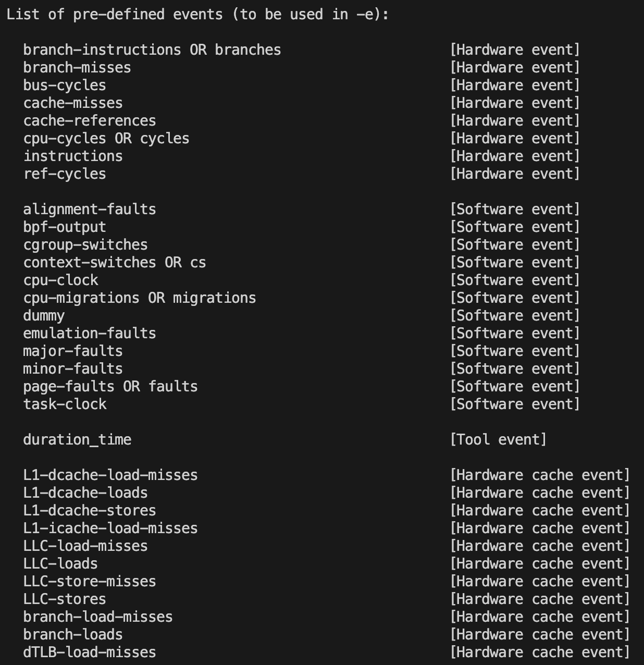Click the bpf-output event entry
Image resolution: width=644 pixels, height=665 pixels.
[x=64, y=227]
